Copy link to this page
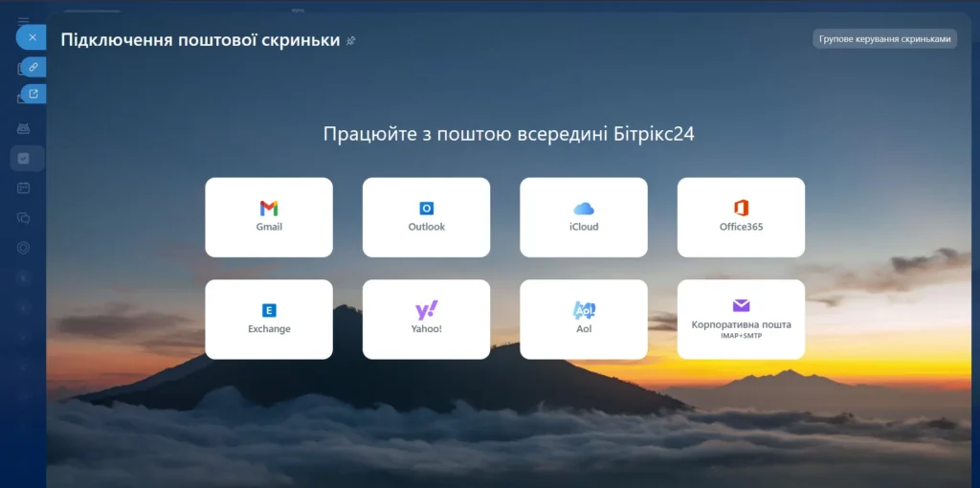 coord(33,67)
